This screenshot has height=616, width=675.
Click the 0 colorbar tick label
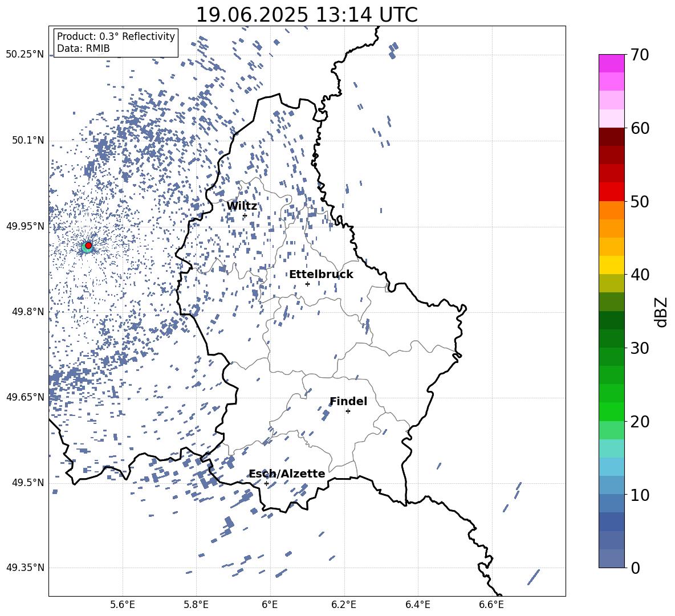point(636,568)
